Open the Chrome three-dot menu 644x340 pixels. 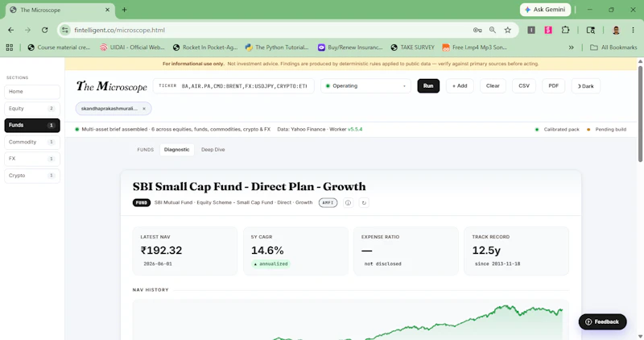point(633,30)
